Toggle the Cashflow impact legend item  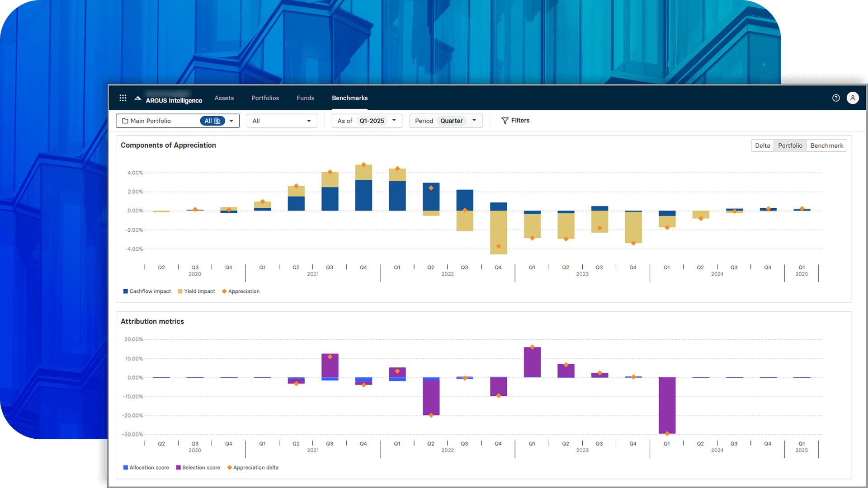(x=147, y=291)
